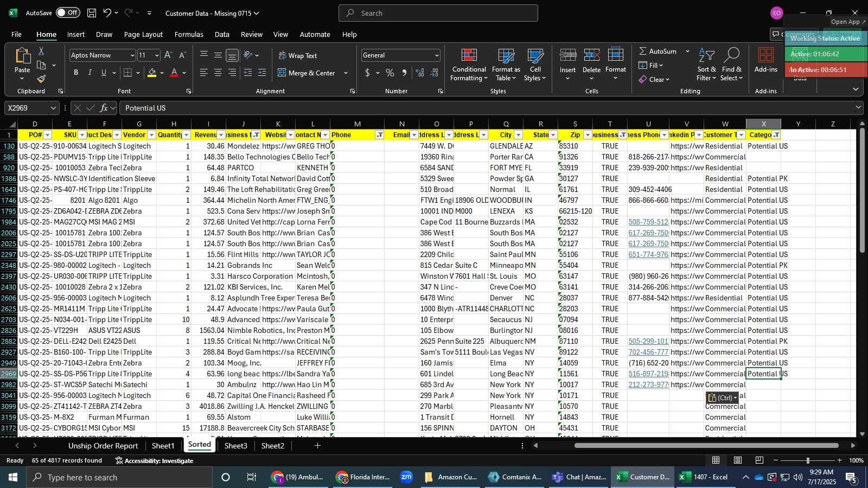Click the Increase Decimal icon
This screenshot has height=488, width=868.
(420, 73)
